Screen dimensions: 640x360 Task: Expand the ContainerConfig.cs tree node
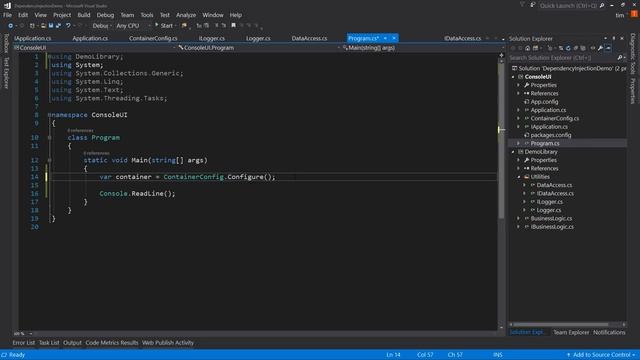click(519, 118)
